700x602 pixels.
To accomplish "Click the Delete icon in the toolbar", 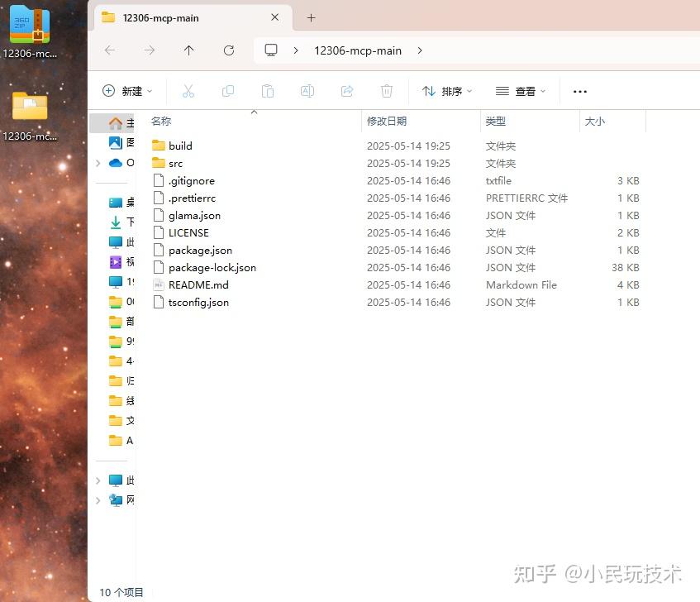I will click(x=387, y=91).
